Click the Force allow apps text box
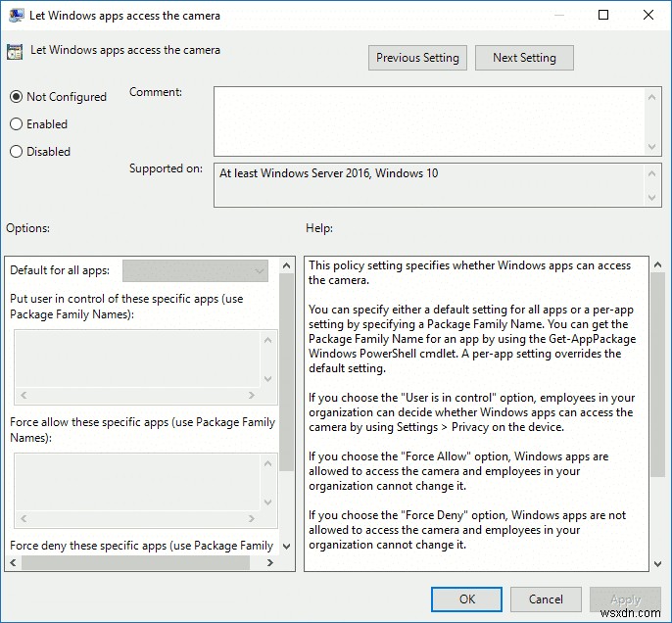This screenshot has width=672, height=623. (137, 483)
